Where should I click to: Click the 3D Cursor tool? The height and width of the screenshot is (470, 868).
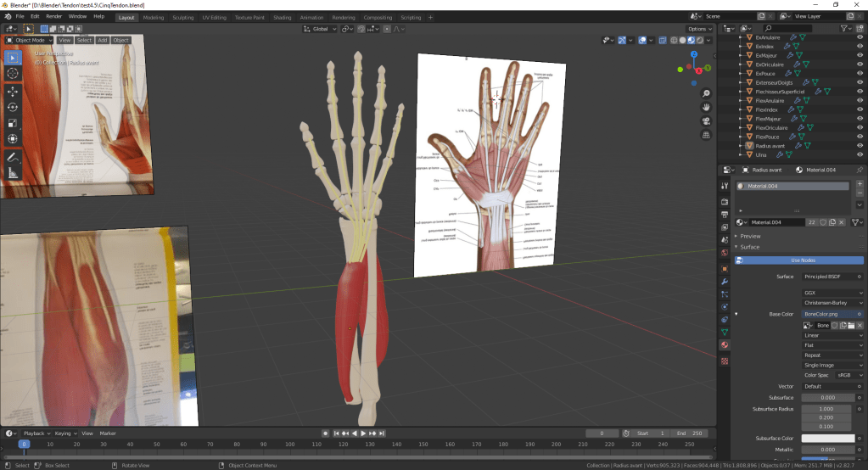tap(13, 74)
